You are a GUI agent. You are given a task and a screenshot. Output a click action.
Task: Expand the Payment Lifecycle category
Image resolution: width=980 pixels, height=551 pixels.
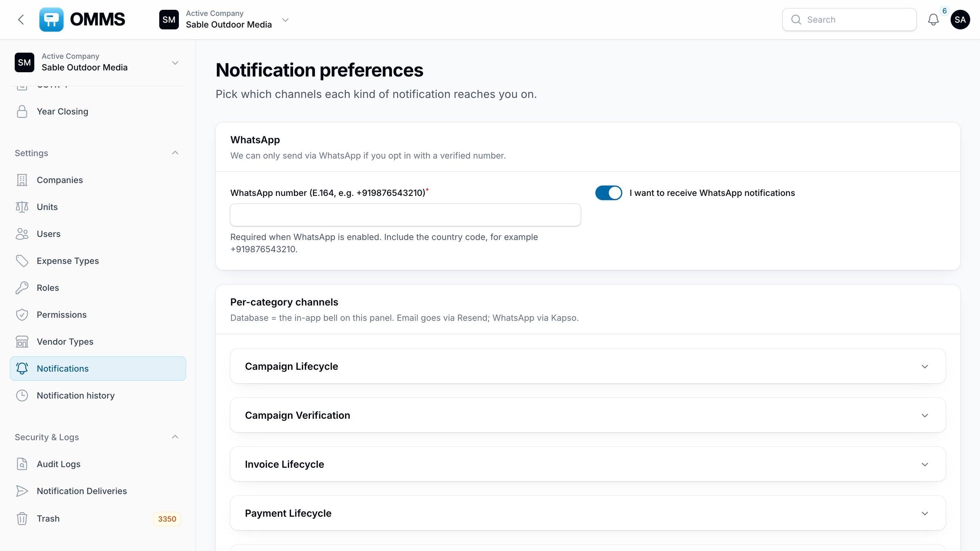coord(588,513)
